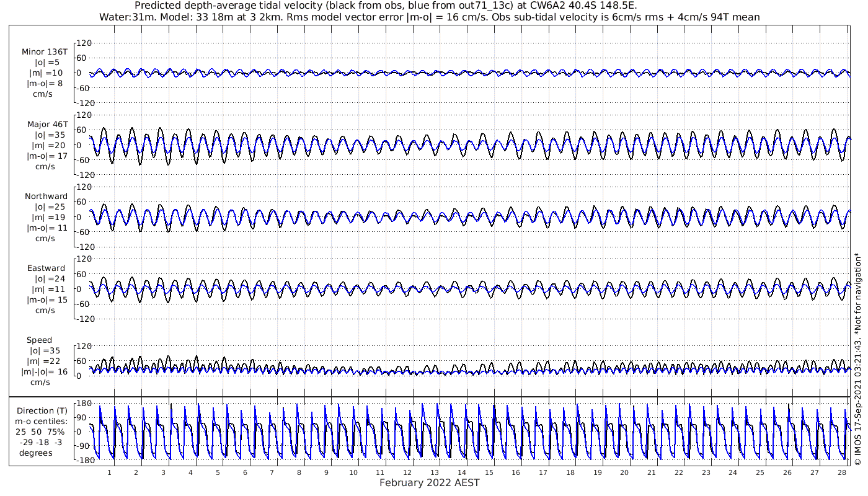Select the 'Minor 136T' panel label
868x496 pixels.
(x=45, y=52)
